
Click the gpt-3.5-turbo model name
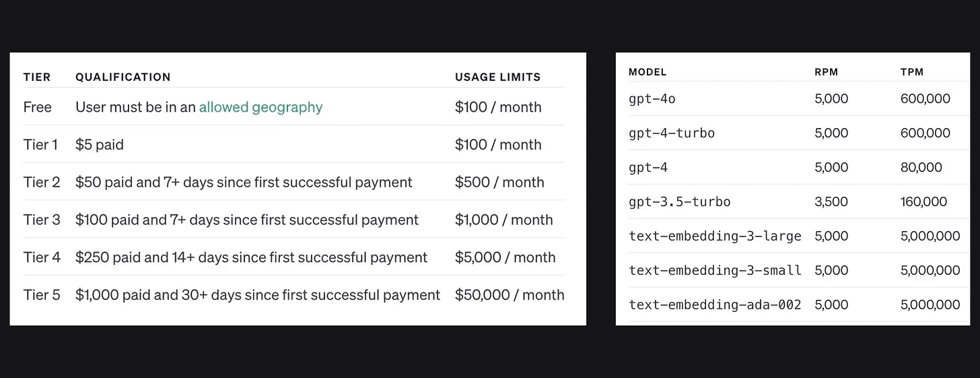[679, 202]
